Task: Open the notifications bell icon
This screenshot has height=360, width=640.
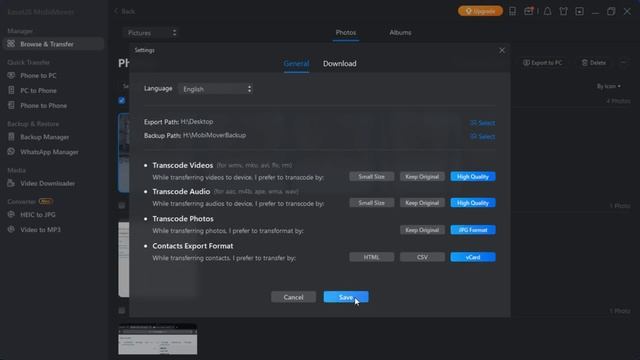Action: tap(547, 11)
